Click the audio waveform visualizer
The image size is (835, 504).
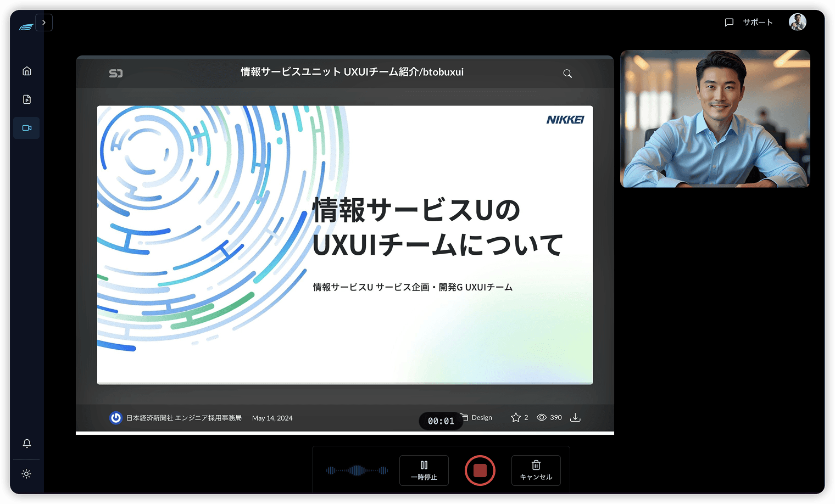pos(356,471)
